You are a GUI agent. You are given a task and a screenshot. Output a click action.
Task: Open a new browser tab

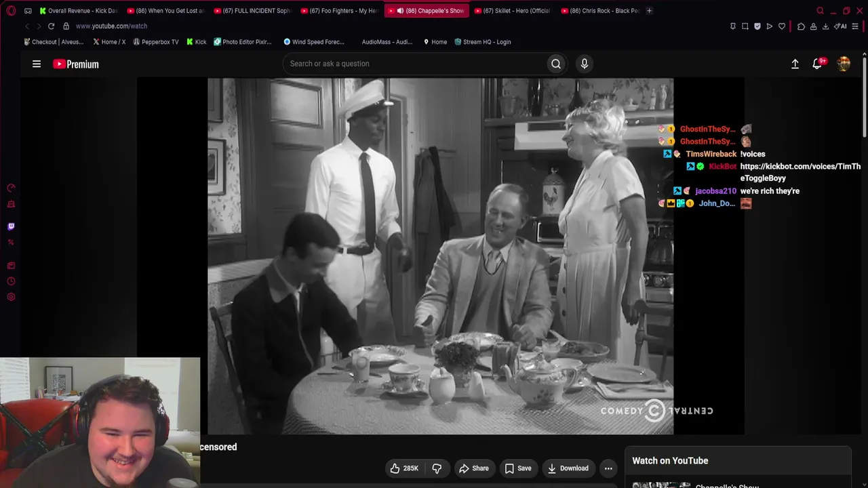[649, 11]
